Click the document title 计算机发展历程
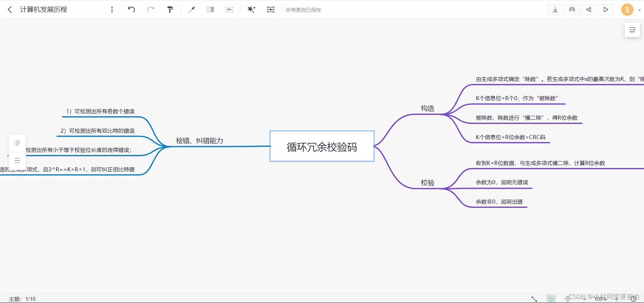644x303 pixels. coord(44,9)
